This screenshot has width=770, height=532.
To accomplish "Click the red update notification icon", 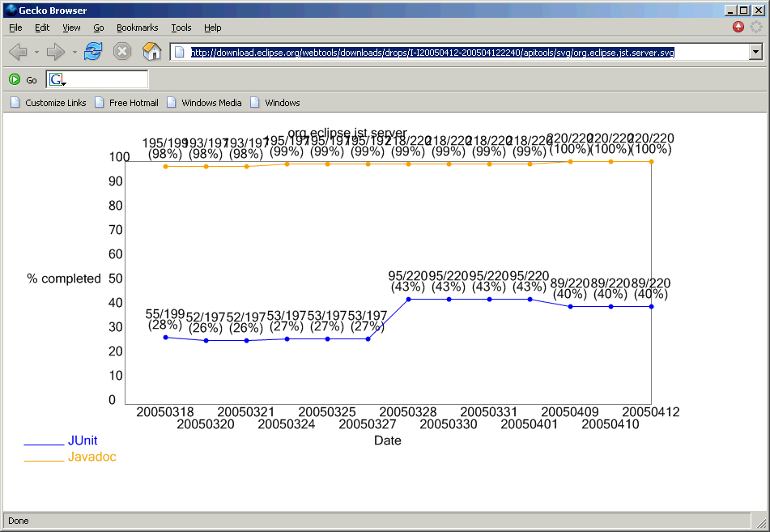I will tap(738, 27).
